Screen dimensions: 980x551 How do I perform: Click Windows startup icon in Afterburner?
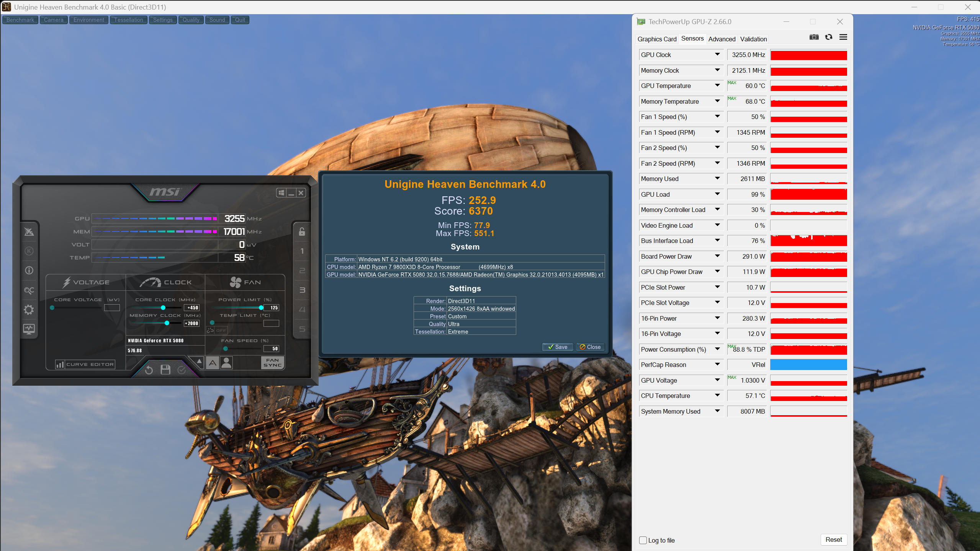pos(281,193)
